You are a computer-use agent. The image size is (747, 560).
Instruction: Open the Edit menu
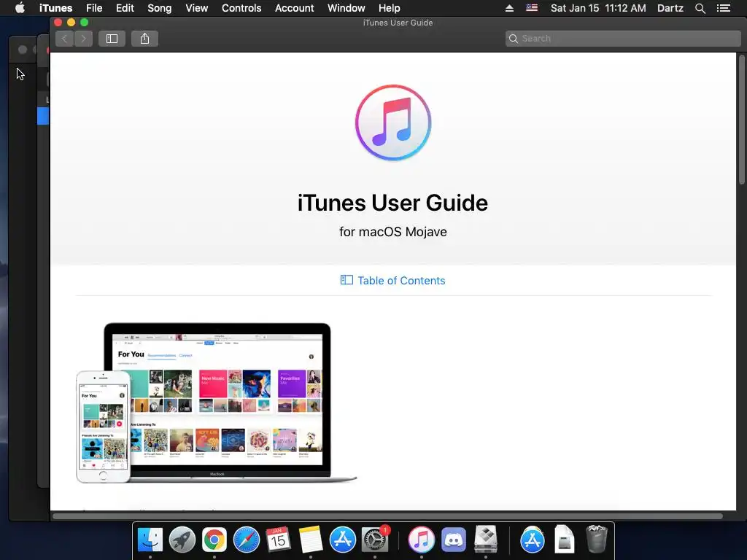[x=125, y=8]
